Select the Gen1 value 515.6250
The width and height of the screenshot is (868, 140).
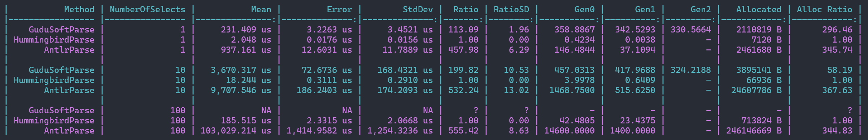click(x=635, y=90)
